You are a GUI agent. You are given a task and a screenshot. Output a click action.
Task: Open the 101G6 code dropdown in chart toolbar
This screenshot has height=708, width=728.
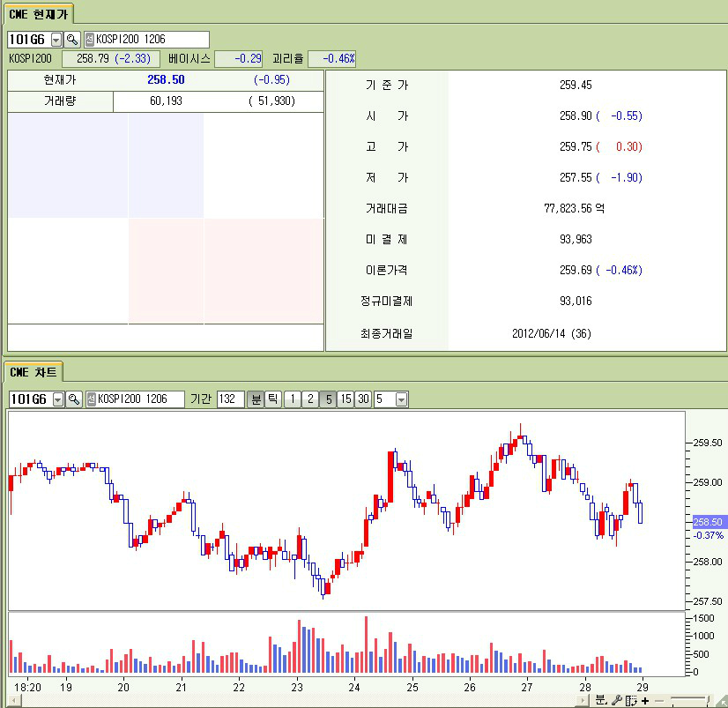click(x=58, y=399)
